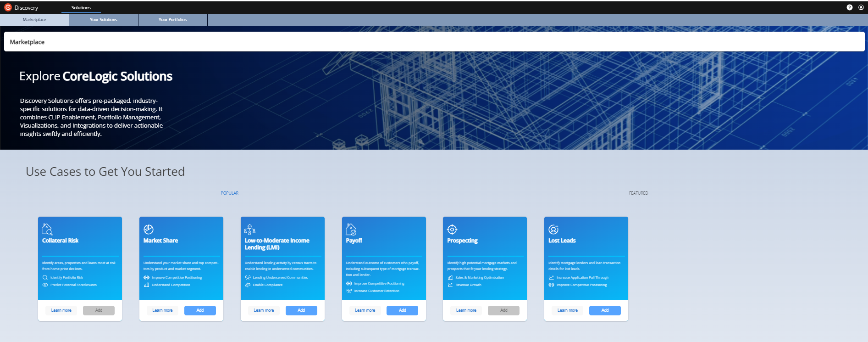868x342 pixels.
Task: Click the Prospecting card title
Action: click(462, 241)
